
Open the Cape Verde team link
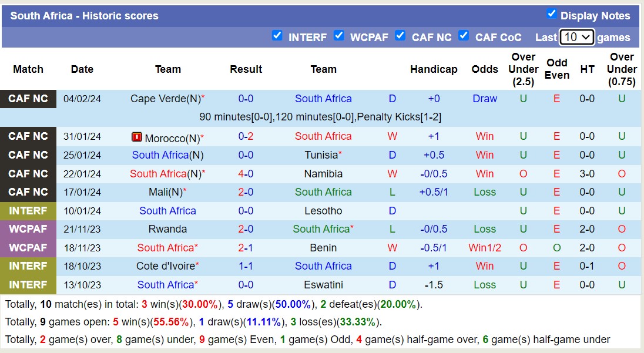pos(165,99)
